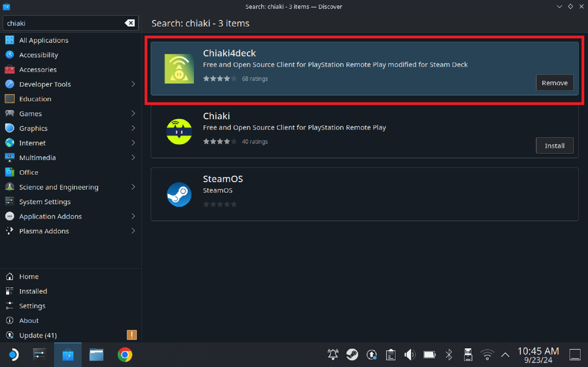Viewport: 588px width, 367px height.
Task: Click the Games controller icon
Action: point(10,114)
